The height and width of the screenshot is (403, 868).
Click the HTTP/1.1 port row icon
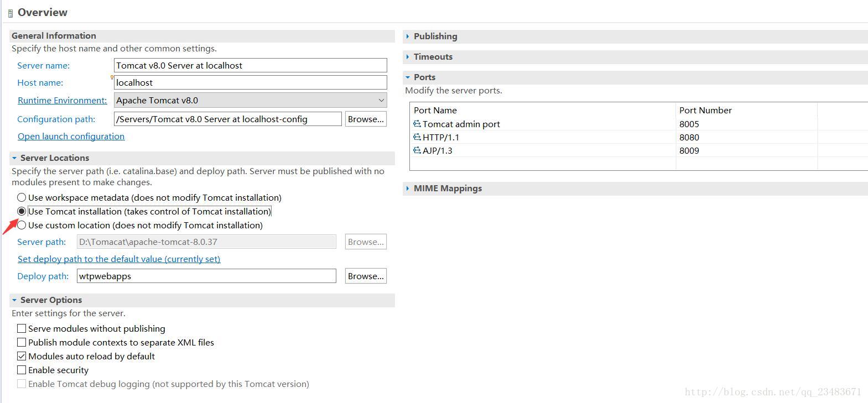click(417, 137)
